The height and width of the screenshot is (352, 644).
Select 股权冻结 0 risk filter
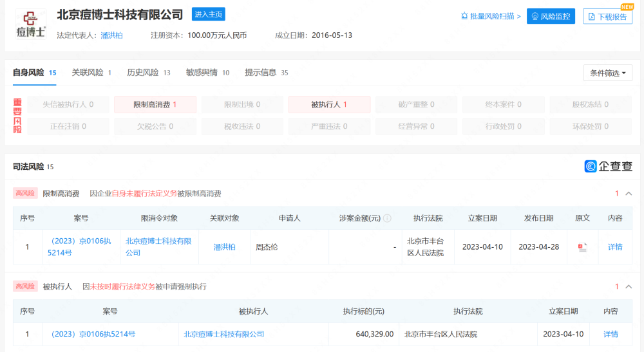point(591,105)
